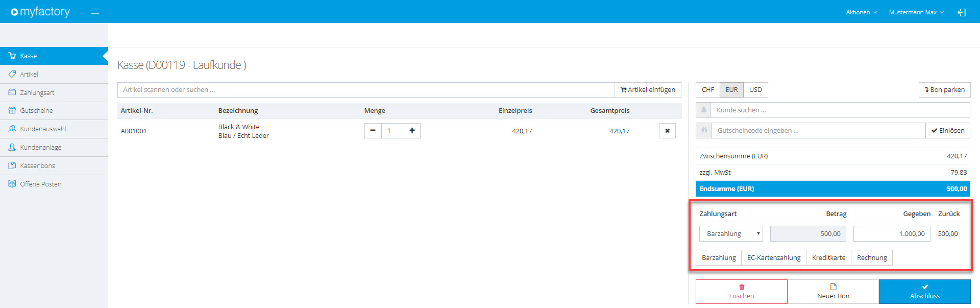Focus the Artikel scannen oder suchen field

coord(366,90)
